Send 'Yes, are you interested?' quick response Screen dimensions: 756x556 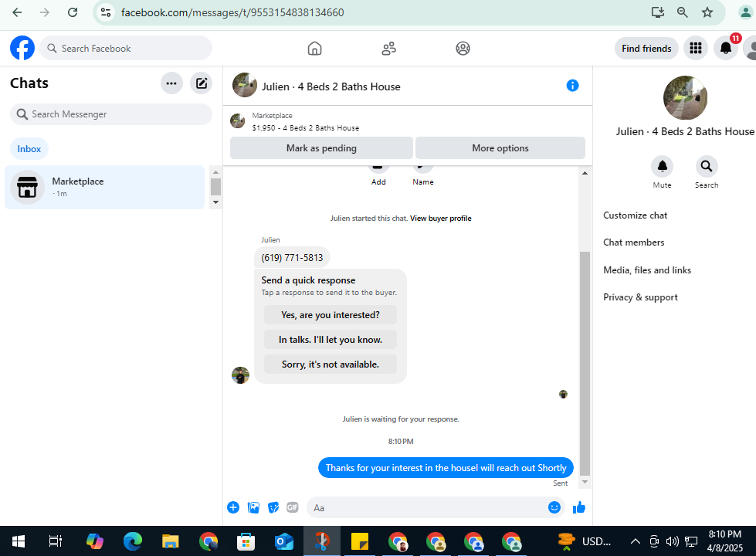331,315
